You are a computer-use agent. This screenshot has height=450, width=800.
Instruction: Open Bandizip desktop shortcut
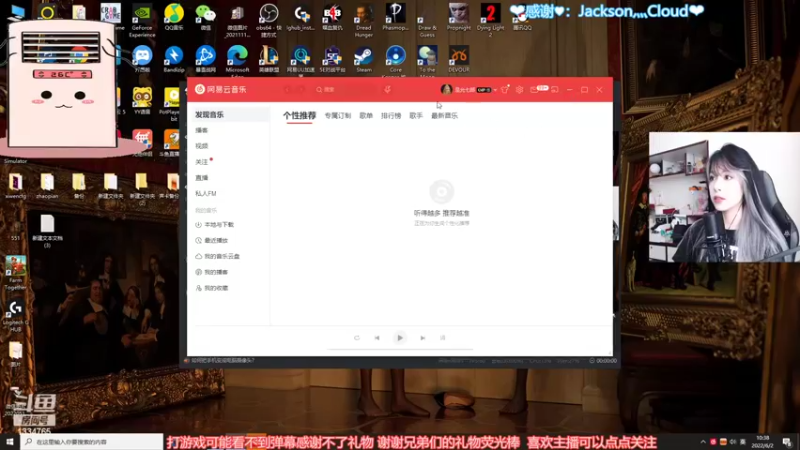(x=174, y=59)
